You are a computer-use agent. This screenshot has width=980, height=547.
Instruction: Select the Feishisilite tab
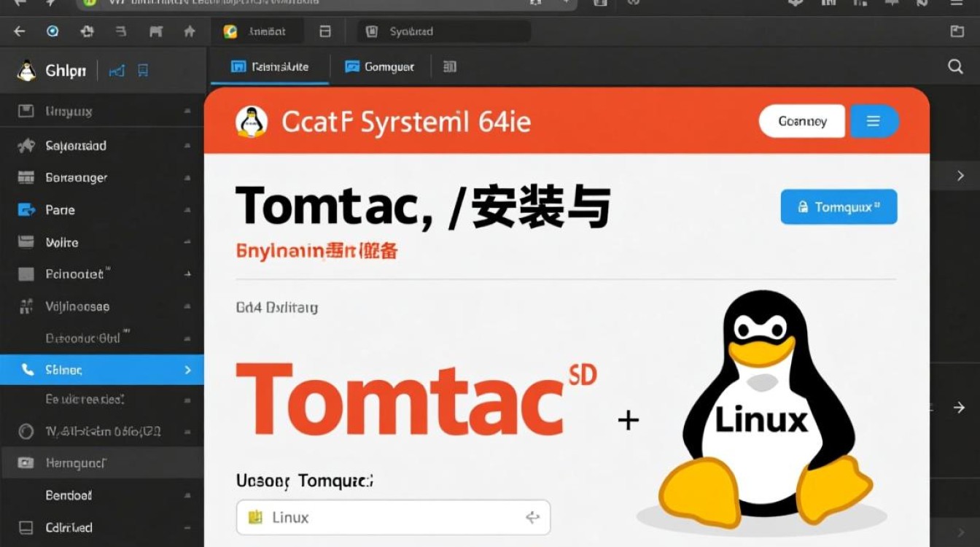270,65
